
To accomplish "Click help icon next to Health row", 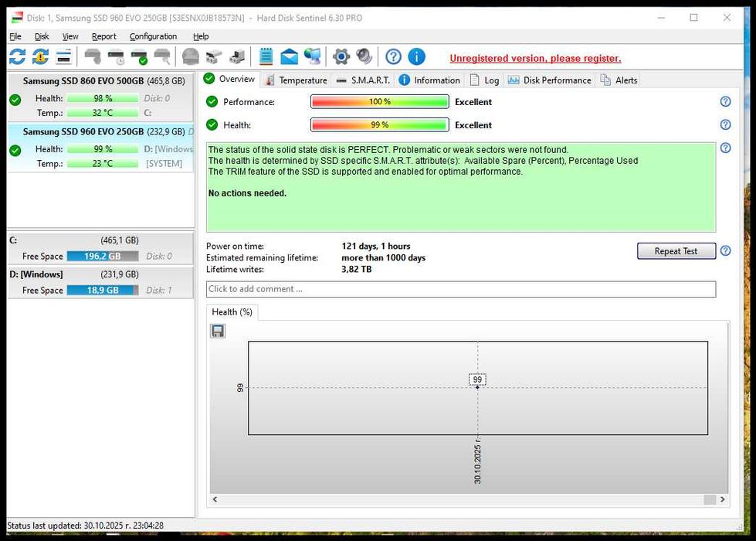I will [x=725, y=125].
